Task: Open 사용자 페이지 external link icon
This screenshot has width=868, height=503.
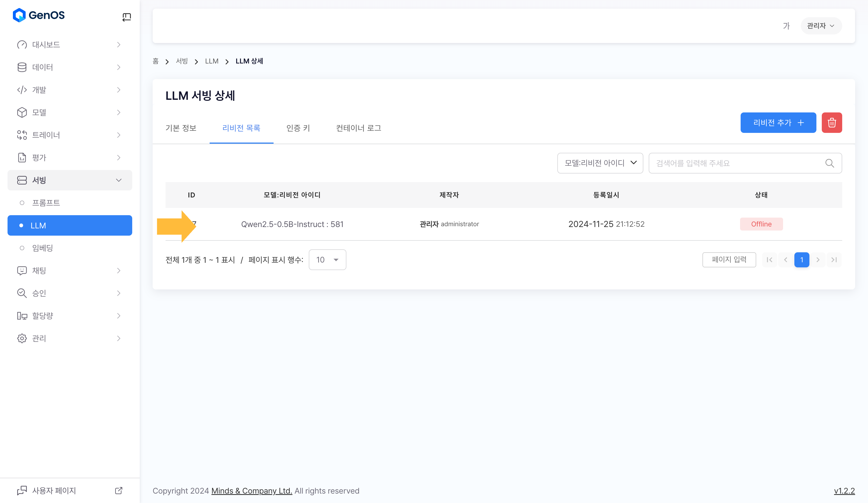Action: click(x=119, y=491)
